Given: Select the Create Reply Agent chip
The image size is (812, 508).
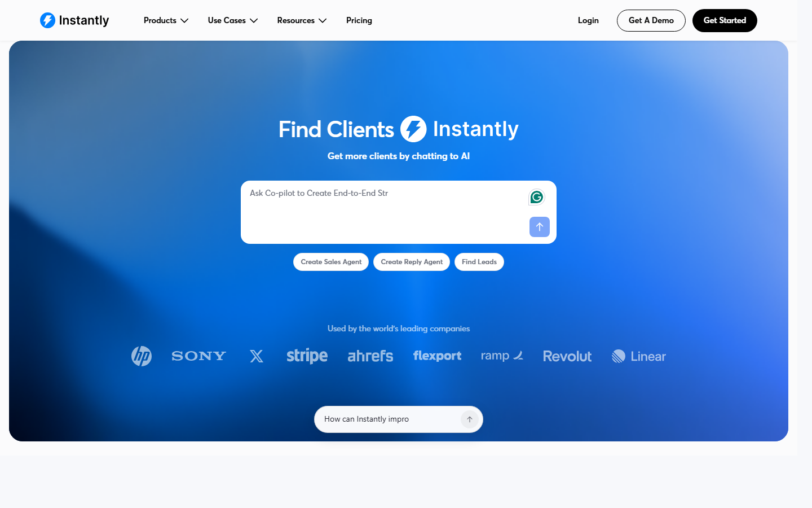Looking at the screenshot, I should coord(412,262).
